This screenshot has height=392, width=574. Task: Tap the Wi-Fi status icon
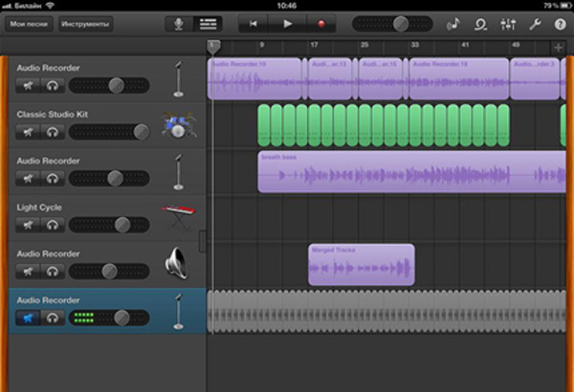[x=50, y=6]
